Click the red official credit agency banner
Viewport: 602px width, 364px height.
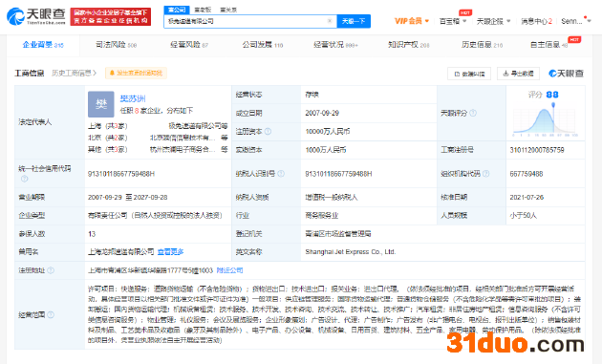111,16
